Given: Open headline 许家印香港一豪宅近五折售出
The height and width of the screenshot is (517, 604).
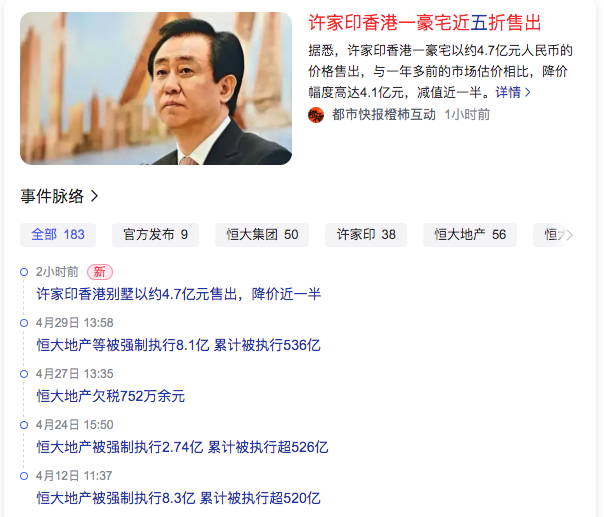Looking at the screenshot, I should pos(425,23).
